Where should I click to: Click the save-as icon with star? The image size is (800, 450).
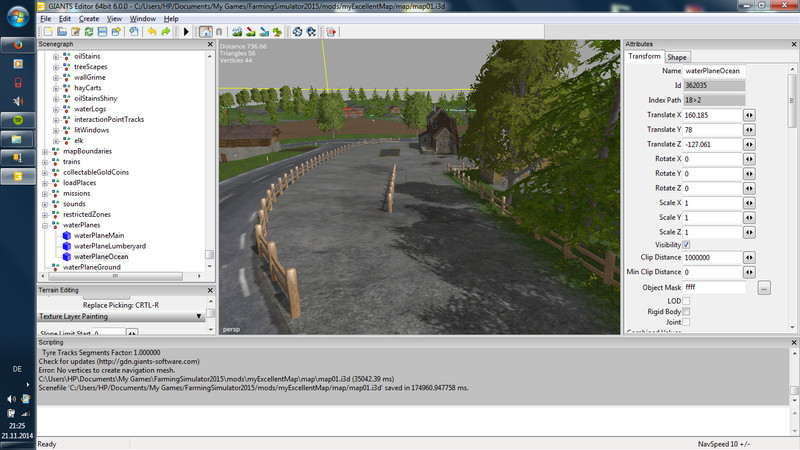pyautogui.click(x=116, y=32)
